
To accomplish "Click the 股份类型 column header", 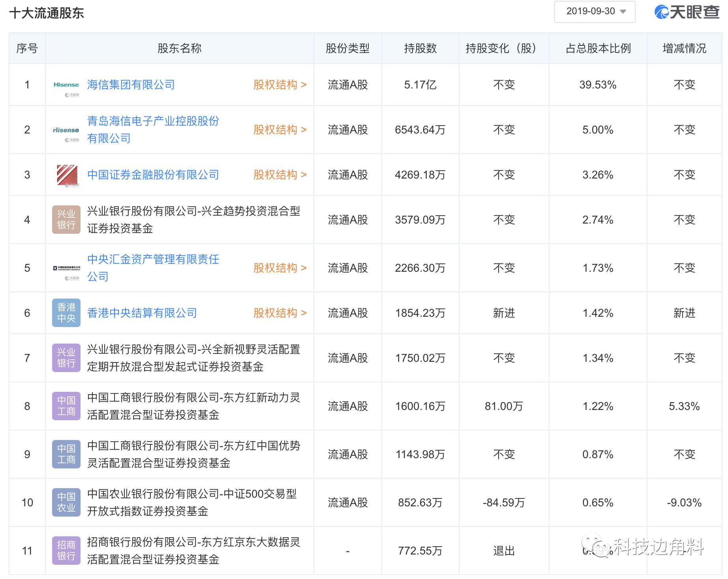I will pyautogui.click(x=348, y=49).
